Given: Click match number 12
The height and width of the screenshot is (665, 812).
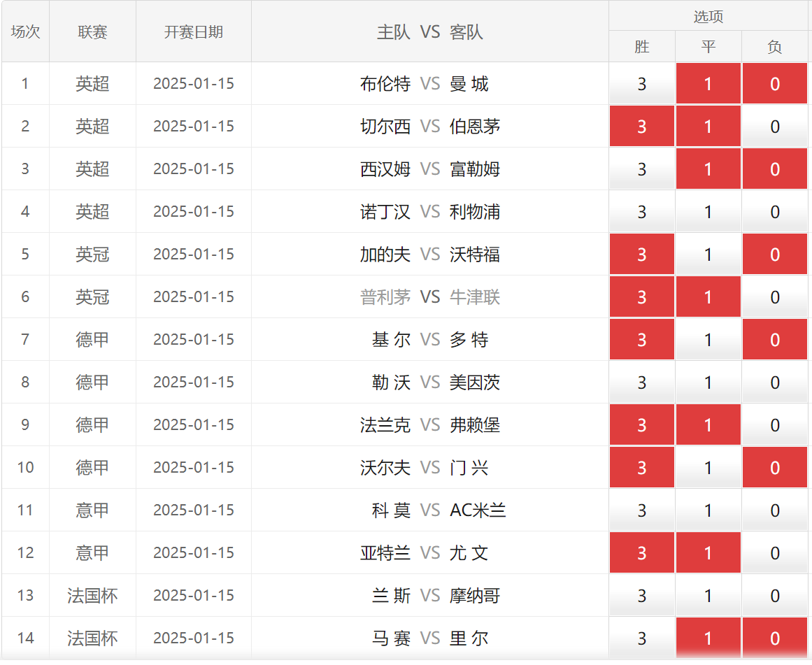Looking at the screenshot, I should pos(25,553).
